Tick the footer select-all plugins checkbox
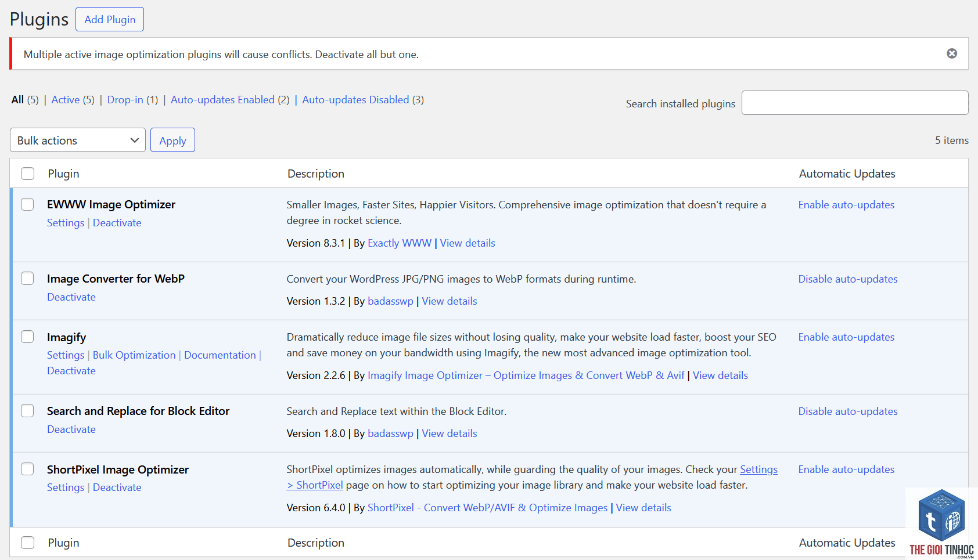Screen dimensions: 978x560 click(x=27, y=543)
